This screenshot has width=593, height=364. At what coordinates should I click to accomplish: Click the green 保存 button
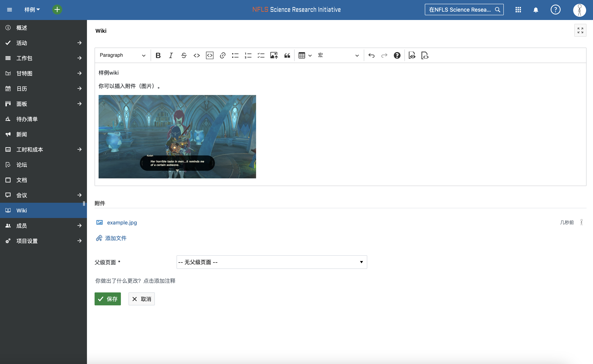point(108,299)
